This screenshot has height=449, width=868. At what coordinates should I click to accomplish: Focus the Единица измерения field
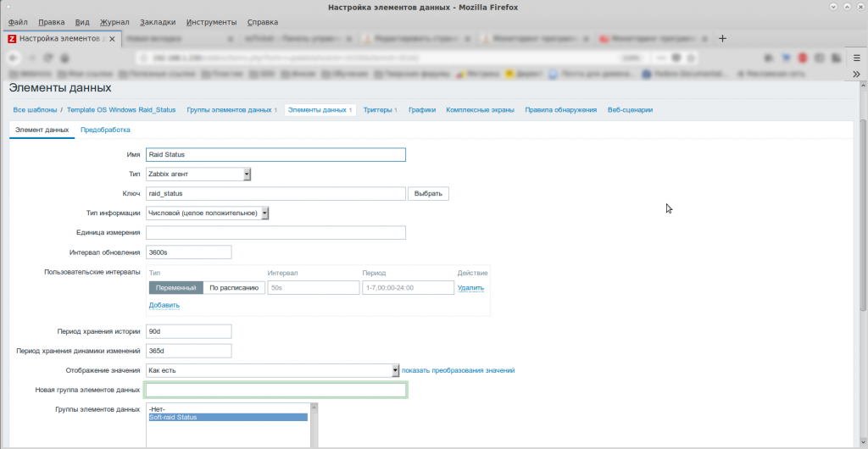pyautogui.click(x=275, y=233)
